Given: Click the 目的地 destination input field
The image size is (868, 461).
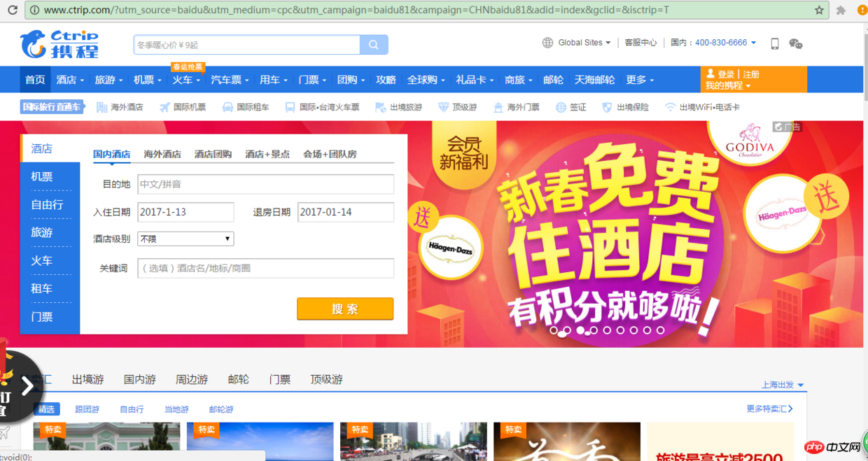Looking at the screenshot, I should [x=266, y=184].
